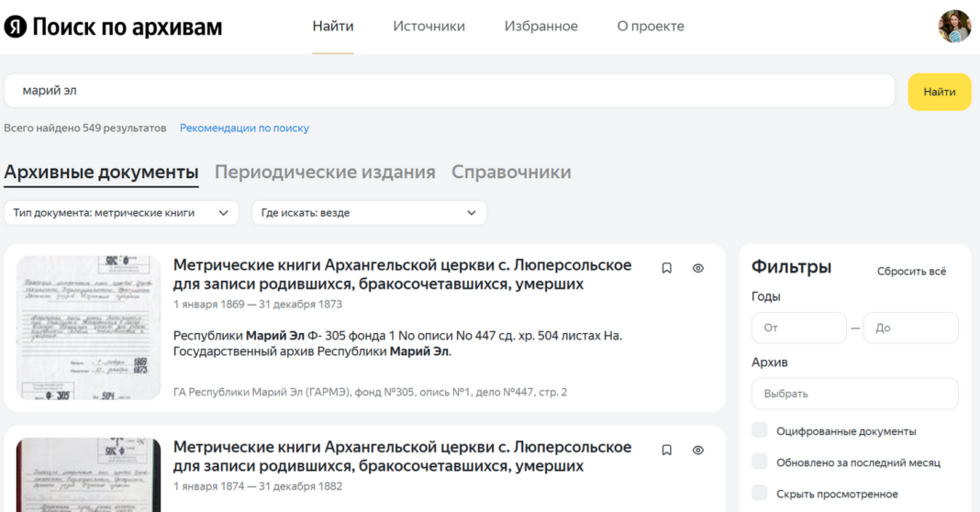Click the Годы filter label
The width and height of the screenshot is (980, 512).
click(x=765, y=297)
